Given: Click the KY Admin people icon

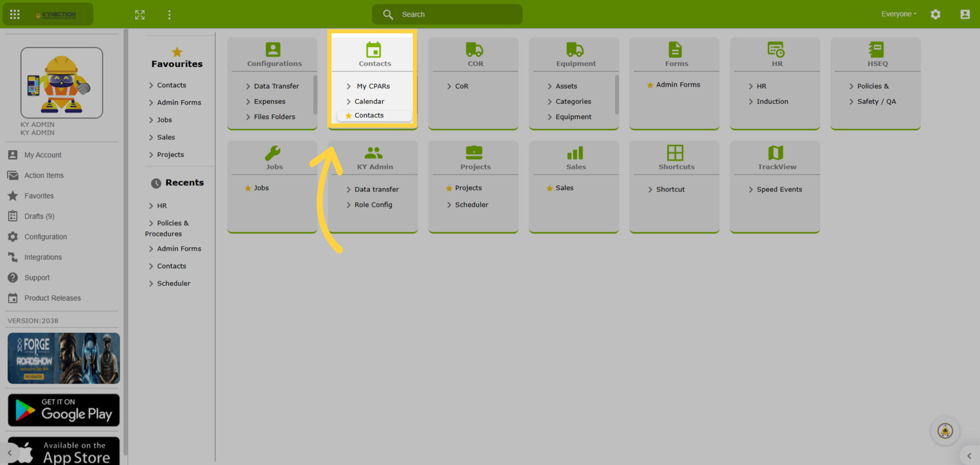Looking at the screenshot, I should point(373,153).
